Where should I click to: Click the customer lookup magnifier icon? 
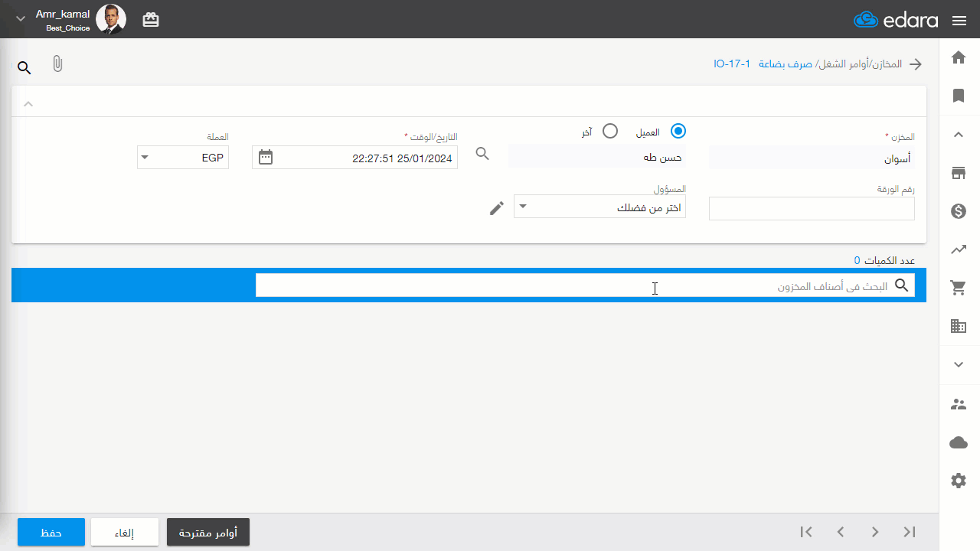pyautogui.click(x=482, y=154)
